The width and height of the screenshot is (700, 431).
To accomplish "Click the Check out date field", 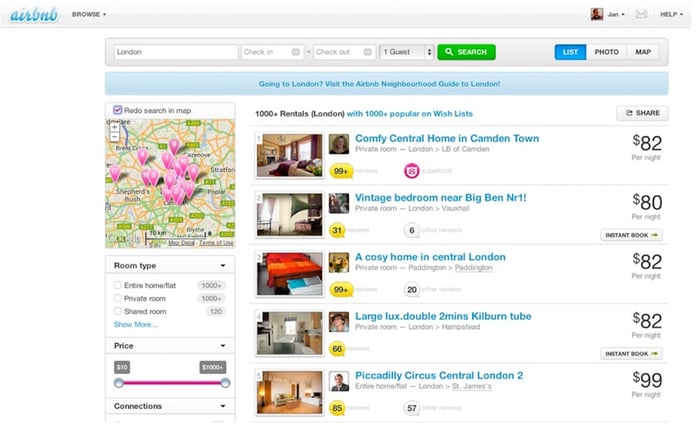I will tap(343, 52).
